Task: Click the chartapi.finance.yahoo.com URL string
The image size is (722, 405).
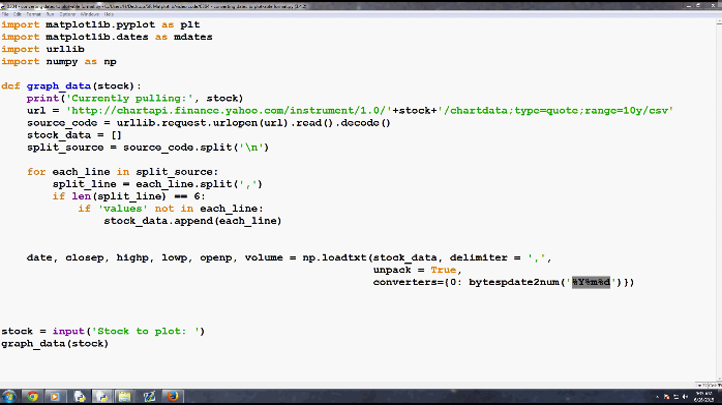Action: (x=228, y=110)
